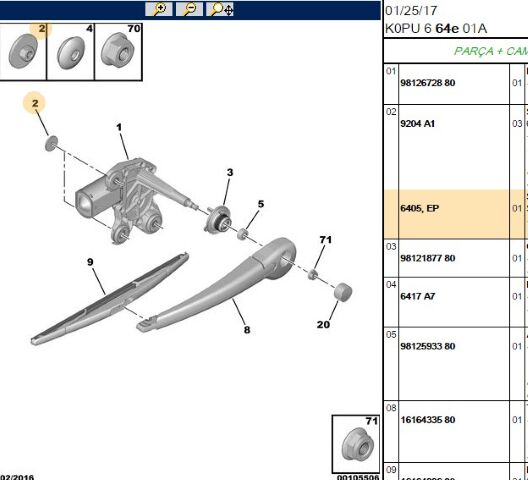The image size is (528, 480).
Task: Click the zoom out magnifier icon
Action: [x=189, y=9]
